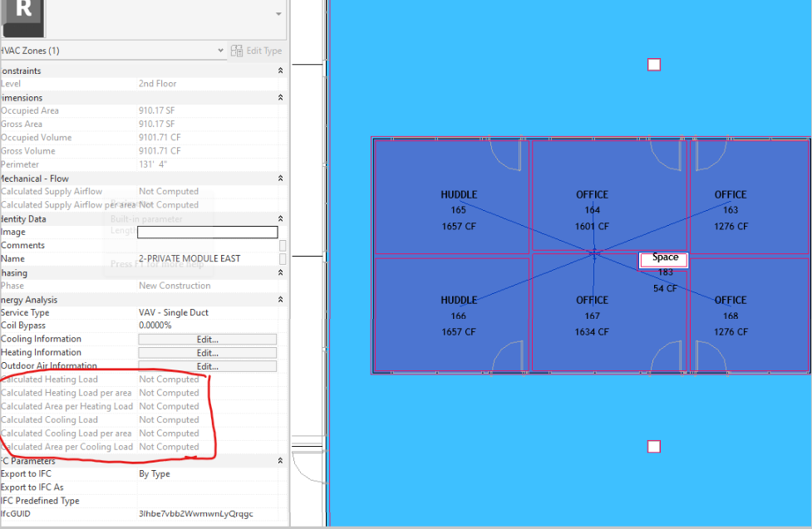Click Edit for Outdoor Air Information
Image resolution: width=812 pixels, height=529 pixels.
click(x=208, y=365)
